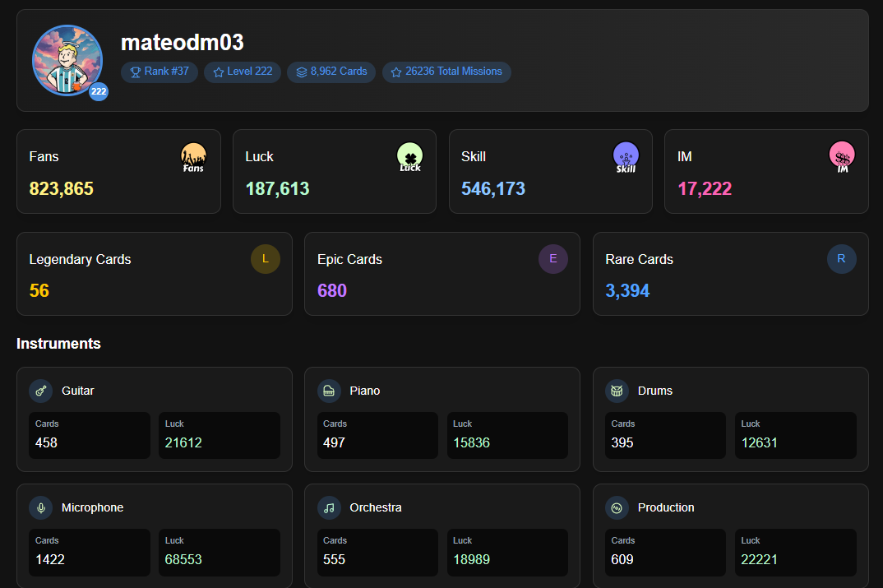The width and height of the screenshot is (883, 588).
Task: Click the mateodm03 profile avatar
Action: point(67,60)
